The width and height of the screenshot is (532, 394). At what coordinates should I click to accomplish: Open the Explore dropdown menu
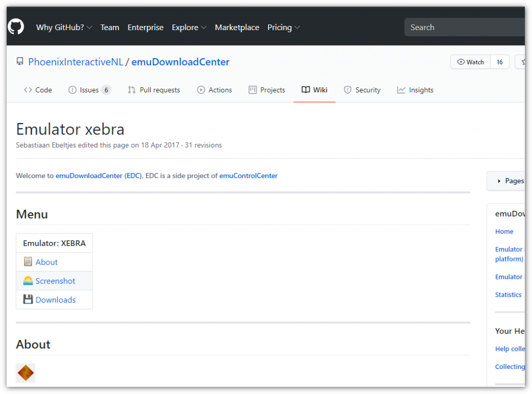pyautogui.click(x=189, y=28)
